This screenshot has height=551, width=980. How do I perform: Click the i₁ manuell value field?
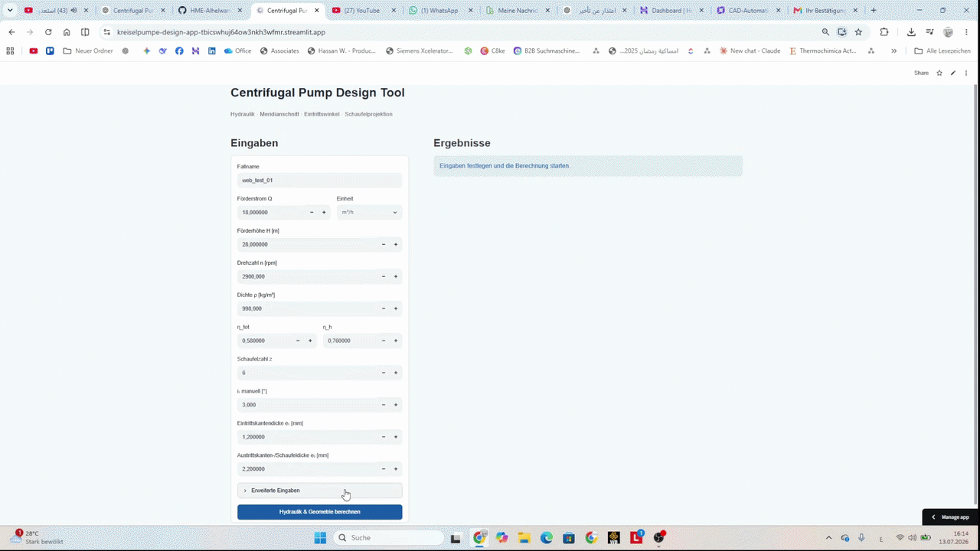coord(307,405)
